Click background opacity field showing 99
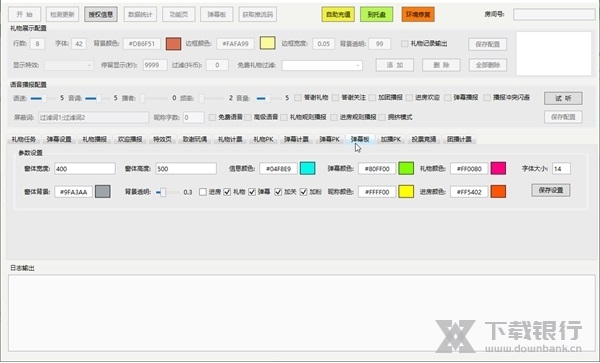Image resolution: width=600 pixels, height=363 pixels. pyautogui.click(x=380, y=44)
